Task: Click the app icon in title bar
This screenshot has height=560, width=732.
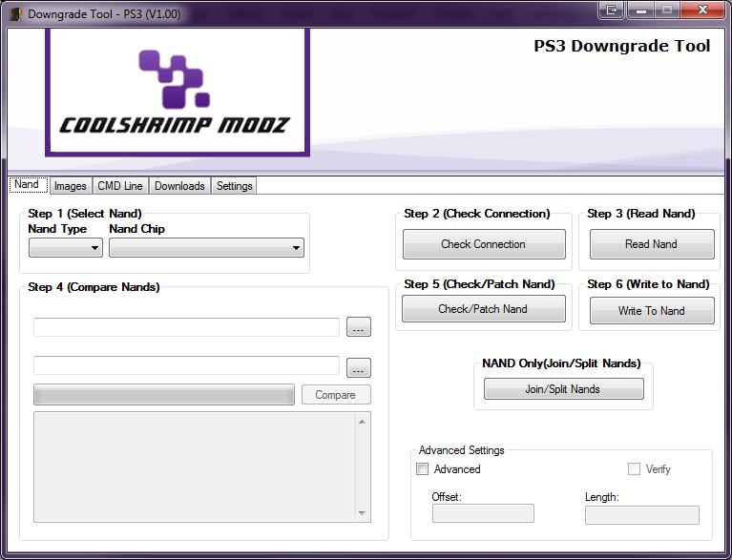Action: pos(15,14)
